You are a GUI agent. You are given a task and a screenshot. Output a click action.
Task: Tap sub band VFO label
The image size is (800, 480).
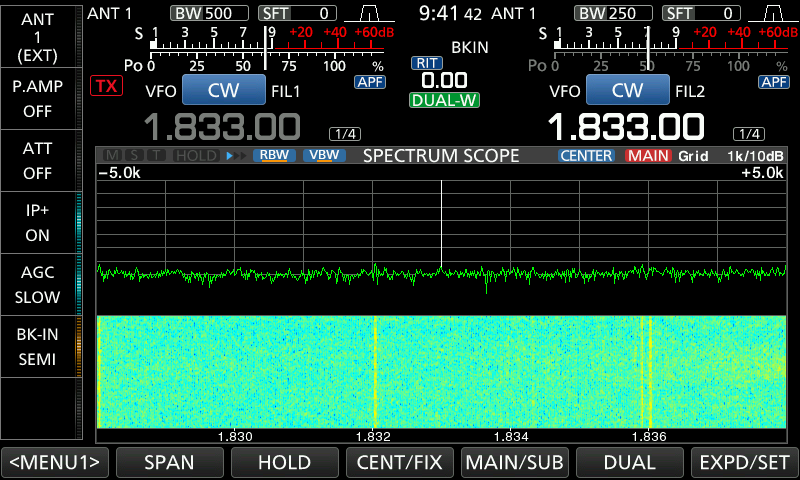point(565,91)
